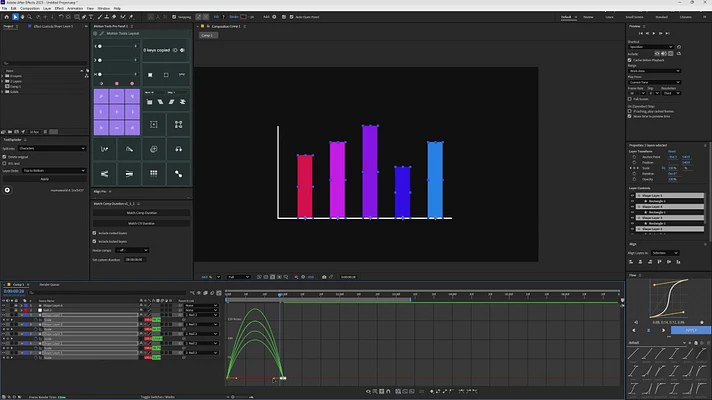Click the TextExploder round logo icon
This screenshot has height=400, width=712.
click(7, 190)
